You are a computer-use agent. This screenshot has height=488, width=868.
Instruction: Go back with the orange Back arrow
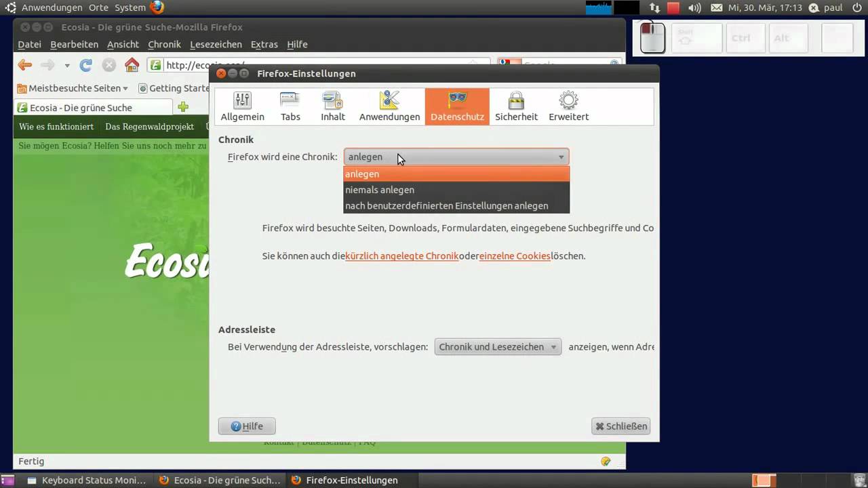[x=25, y=65]
